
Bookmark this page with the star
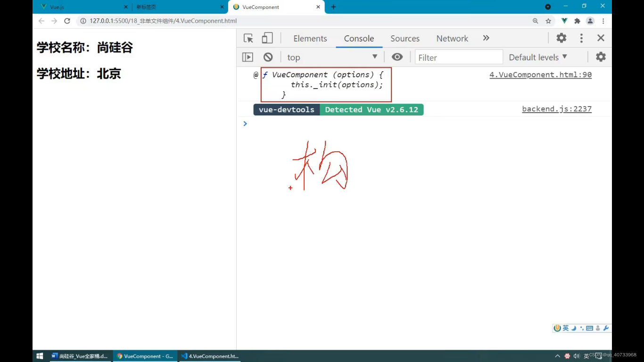pyautogui.click(x=548, y=21)
